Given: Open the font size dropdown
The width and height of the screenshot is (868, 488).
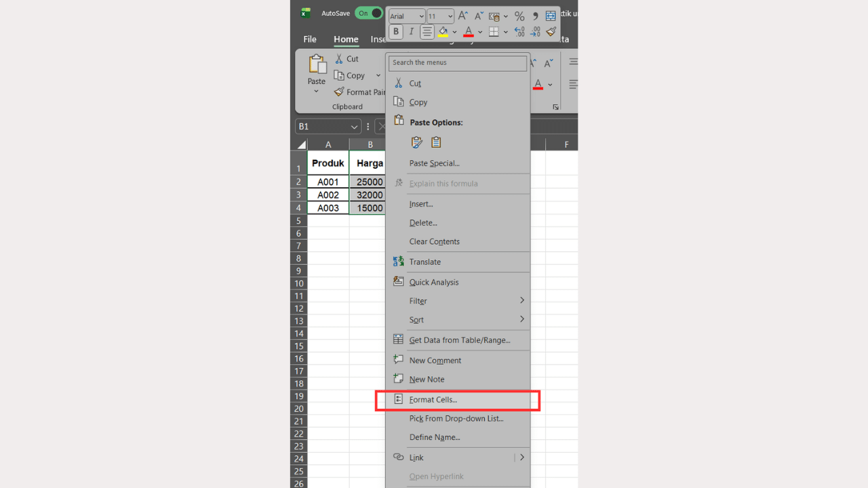Looking at the screenshot, I should tap(450, 16).
